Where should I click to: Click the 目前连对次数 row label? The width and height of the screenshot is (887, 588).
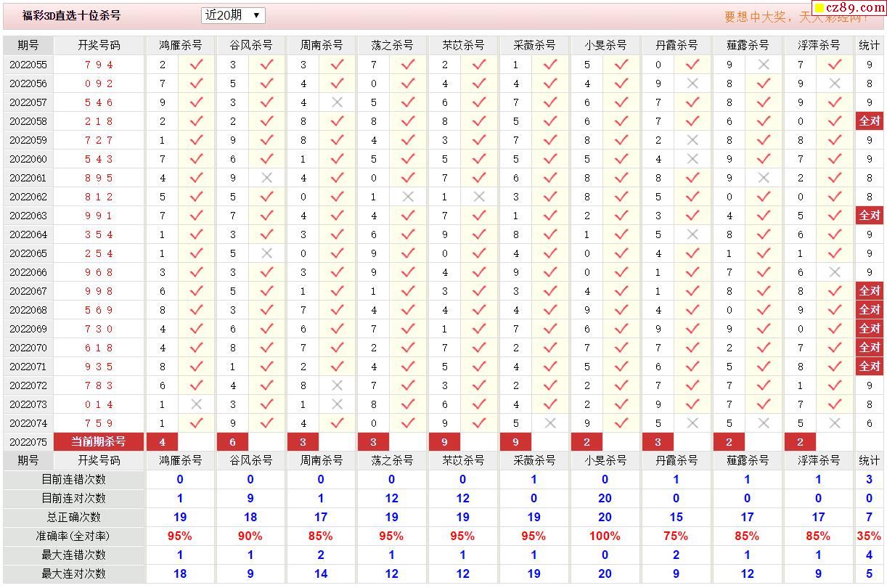pyautogui.click(x=73, y=498)
